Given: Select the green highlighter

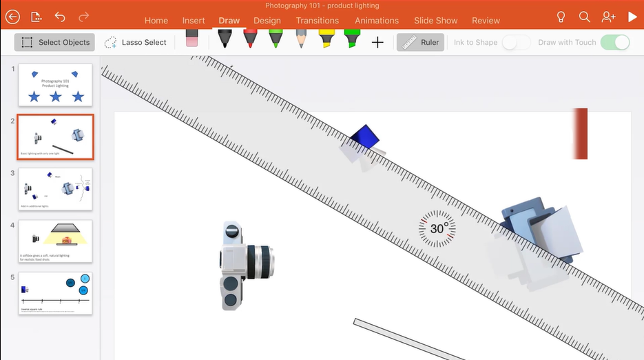Looking at the screenshot, I should tap(352, 39).
